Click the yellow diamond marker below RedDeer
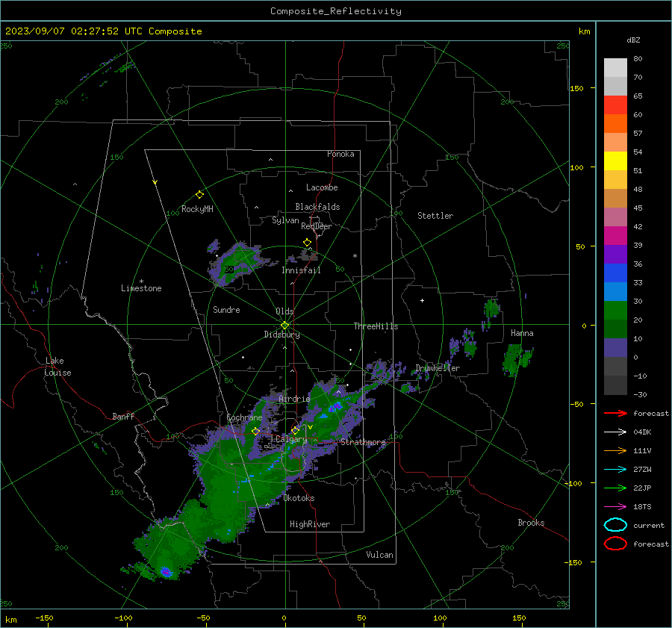 (308, 243)
